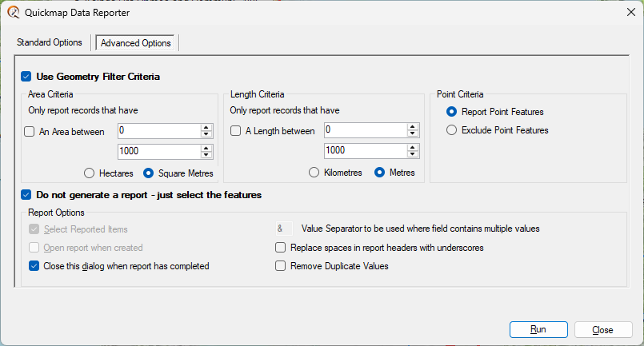
Task: Click the Quickmap app icon in title bar
Action: click(x=13, y=13)
